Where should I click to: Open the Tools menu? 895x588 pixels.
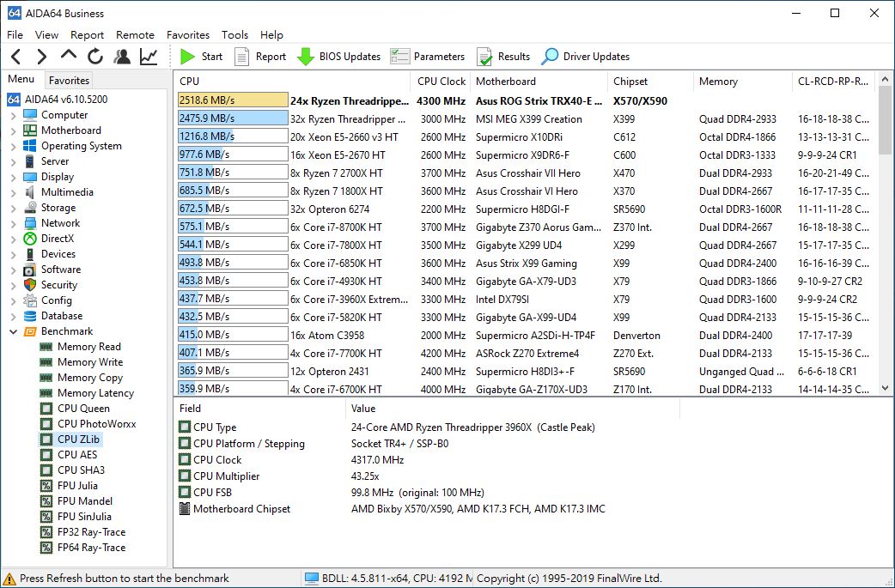click(234, 35)
